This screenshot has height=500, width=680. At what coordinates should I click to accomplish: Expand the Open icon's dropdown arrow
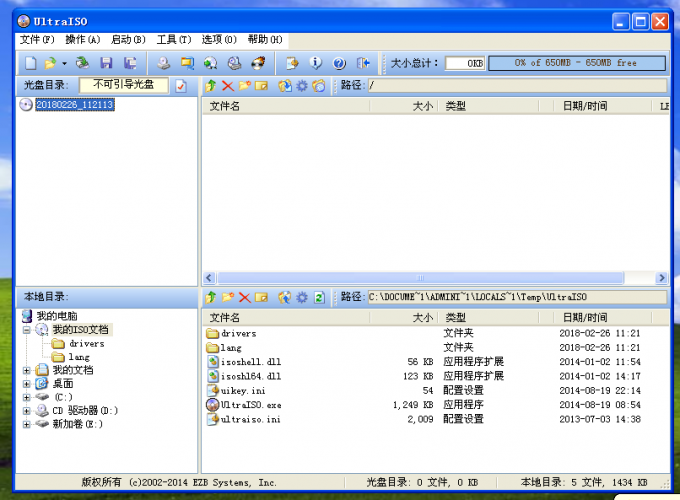[64, 64]
